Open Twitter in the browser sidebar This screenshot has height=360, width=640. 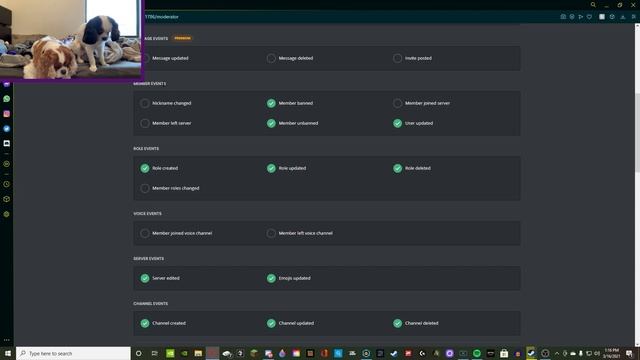7,129
